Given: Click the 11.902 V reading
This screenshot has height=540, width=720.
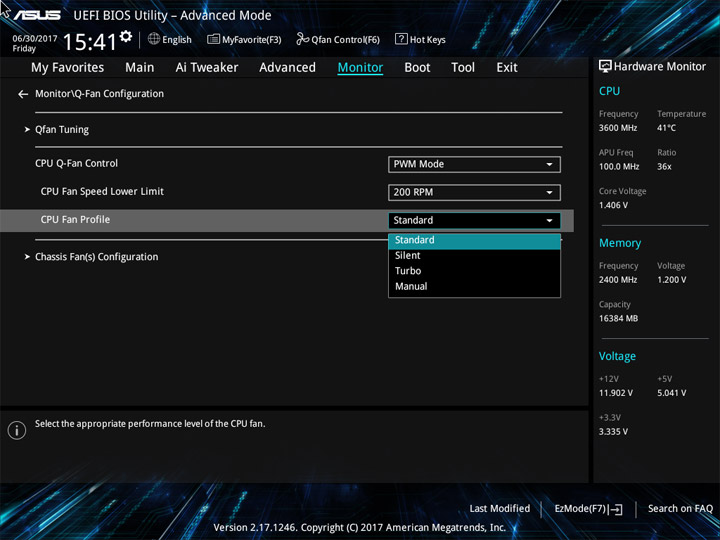Looking at the screenshot, I should tap(616, 393).
